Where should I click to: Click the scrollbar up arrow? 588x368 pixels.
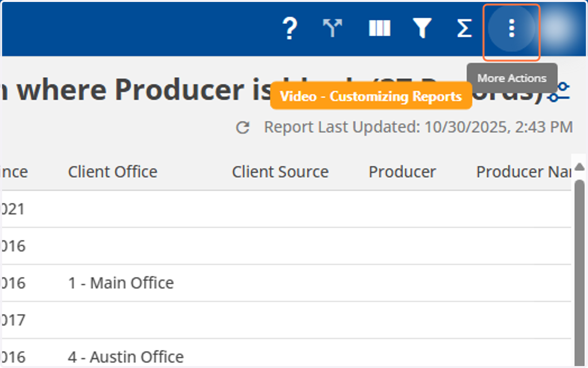tap(580, 167)
